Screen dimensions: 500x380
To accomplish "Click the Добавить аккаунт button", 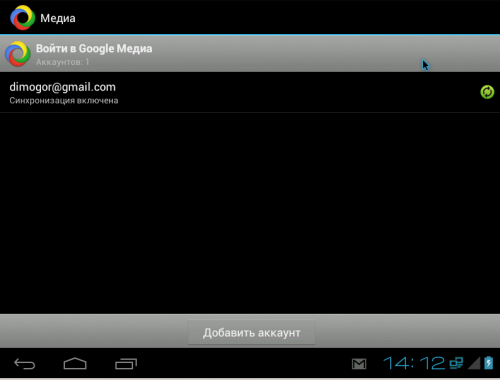I will pyautogui.click(x=252, y=332).
